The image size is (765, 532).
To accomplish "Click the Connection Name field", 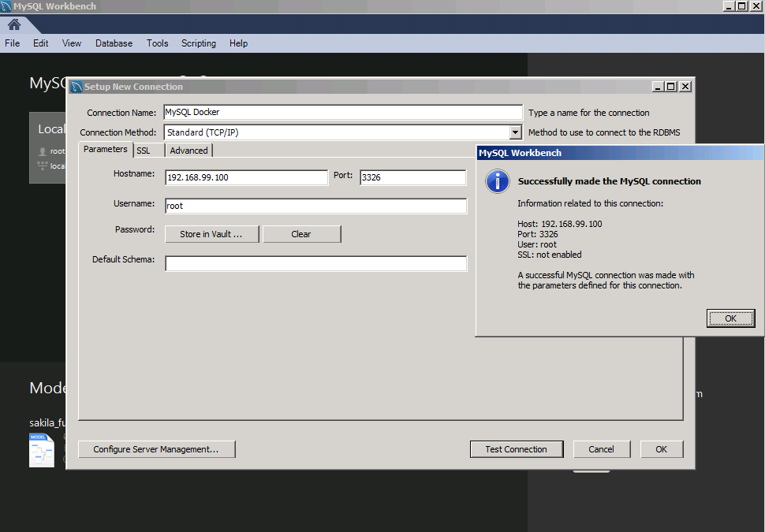I will [343, 112].
